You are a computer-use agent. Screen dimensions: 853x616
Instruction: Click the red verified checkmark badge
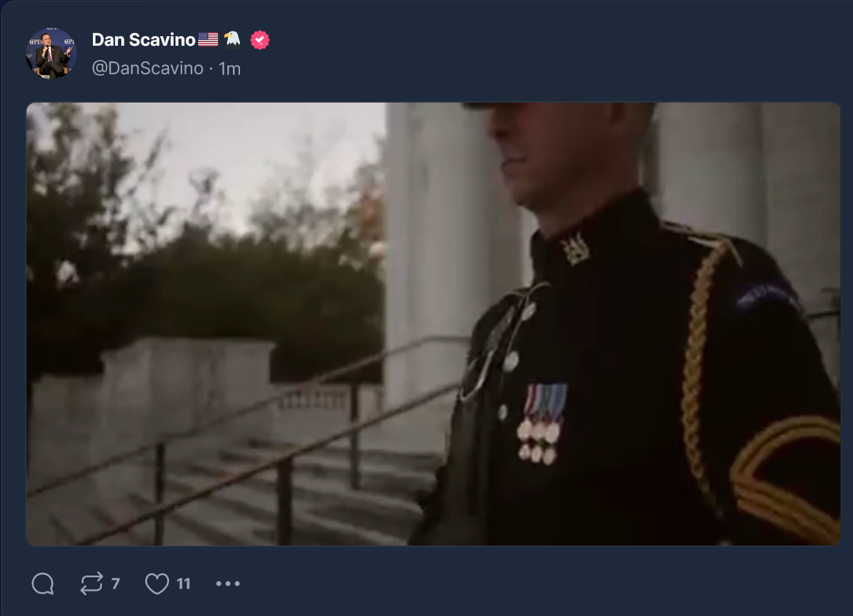(260, 40)
